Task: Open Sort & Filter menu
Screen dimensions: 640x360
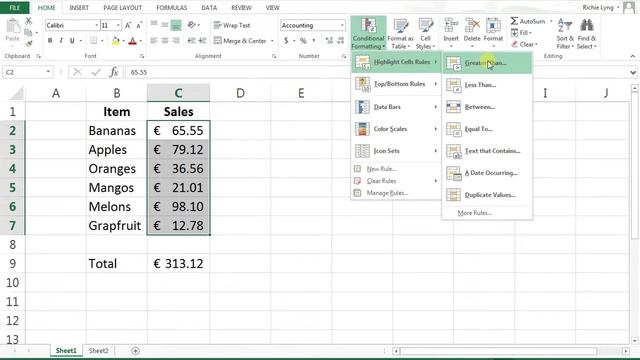Action: 565,33
